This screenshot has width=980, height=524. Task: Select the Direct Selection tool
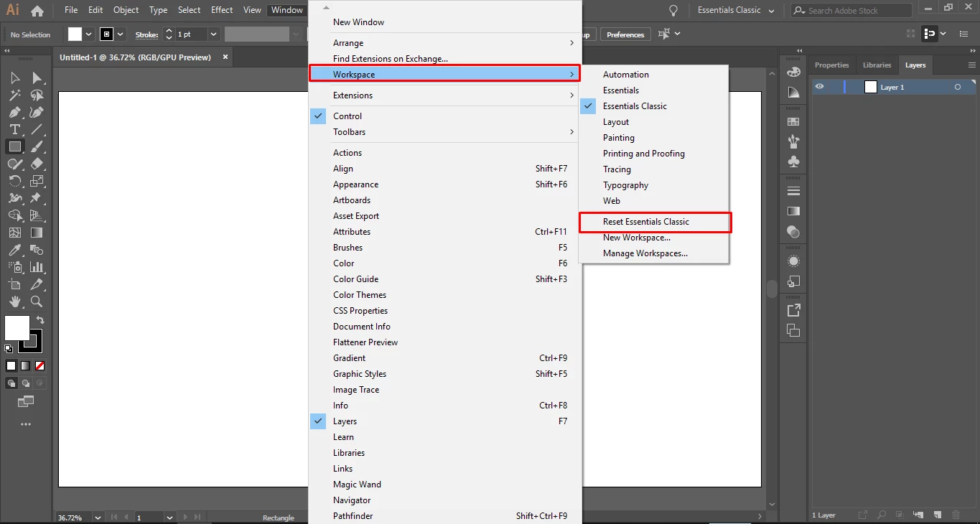pos(37,78)
